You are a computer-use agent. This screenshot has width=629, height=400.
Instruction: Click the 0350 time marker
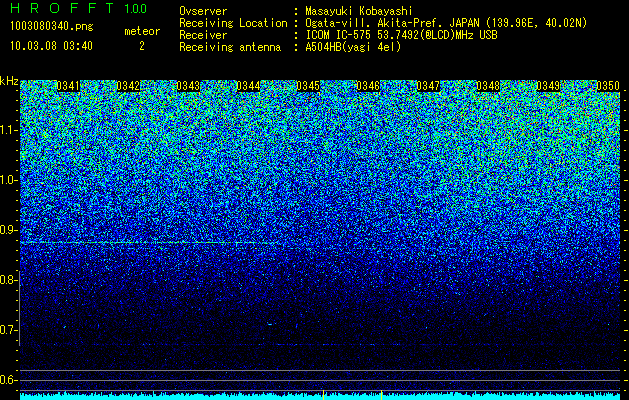click(x=608, y=86)
